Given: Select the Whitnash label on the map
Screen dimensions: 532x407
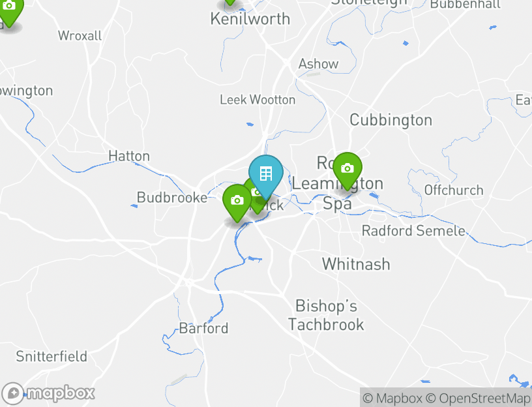Looking at the screenshot, I should [x=356, y=264].
